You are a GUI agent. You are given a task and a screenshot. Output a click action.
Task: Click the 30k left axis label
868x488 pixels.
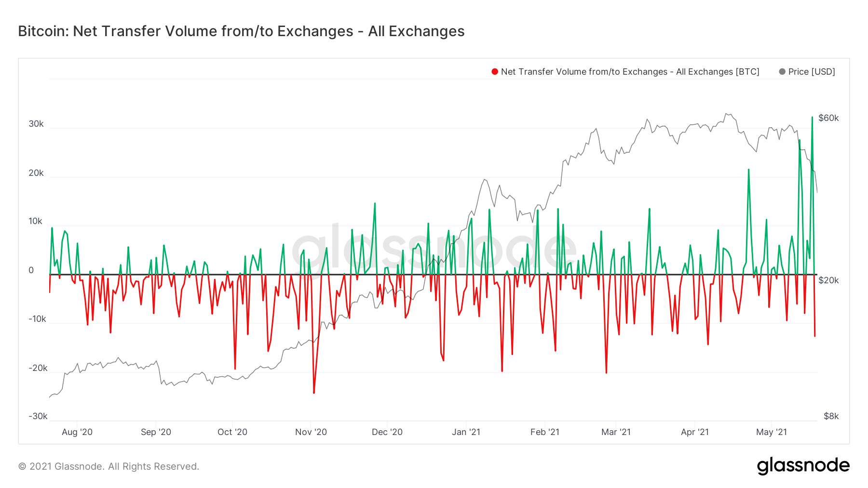pos(36,124)
